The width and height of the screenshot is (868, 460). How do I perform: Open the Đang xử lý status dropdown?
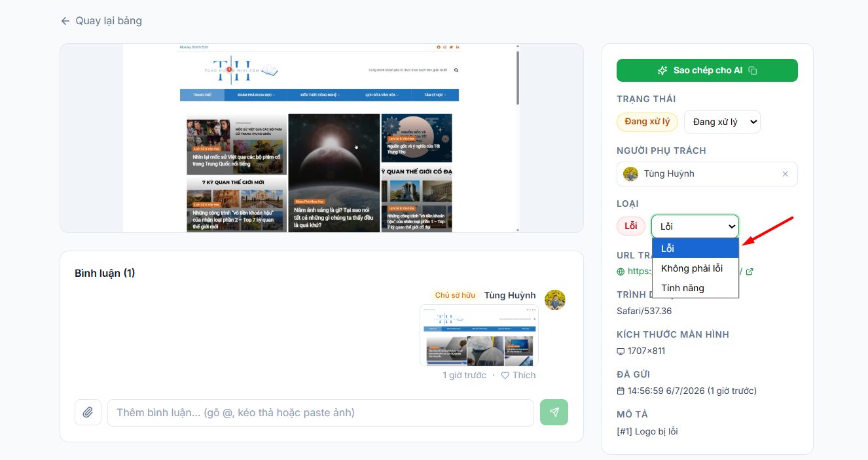click(722, 122)
